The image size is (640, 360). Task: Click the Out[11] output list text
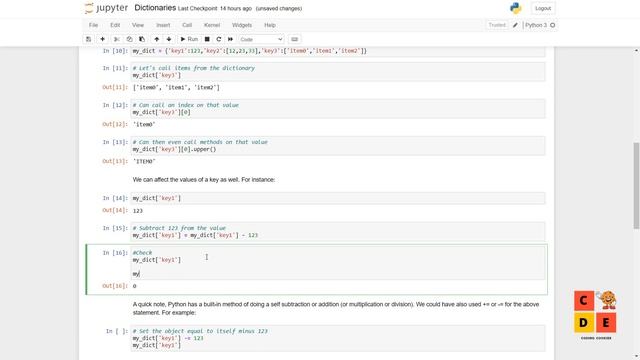[176, 87]
